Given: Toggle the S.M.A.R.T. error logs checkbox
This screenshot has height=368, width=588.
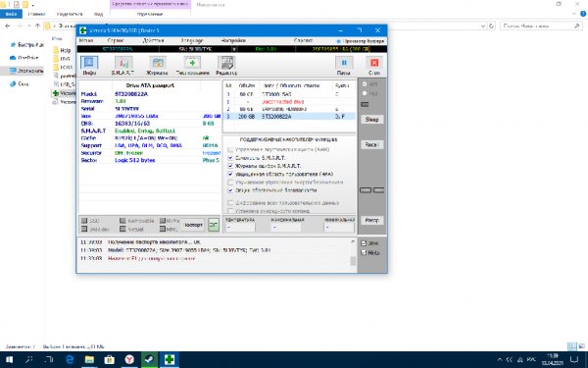Looking at the screenshot, I should click(x=230, y=166).
